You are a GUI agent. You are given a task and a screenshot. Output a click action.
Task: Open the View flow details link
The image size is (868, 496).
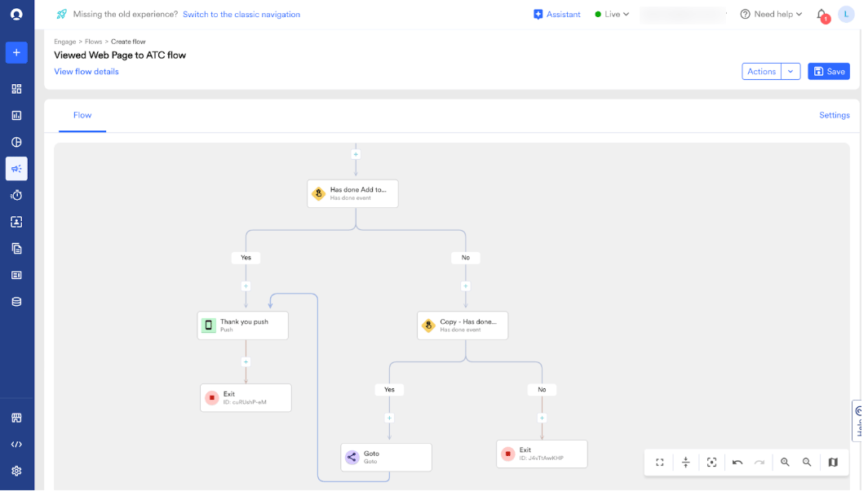[x=86, y=72]
